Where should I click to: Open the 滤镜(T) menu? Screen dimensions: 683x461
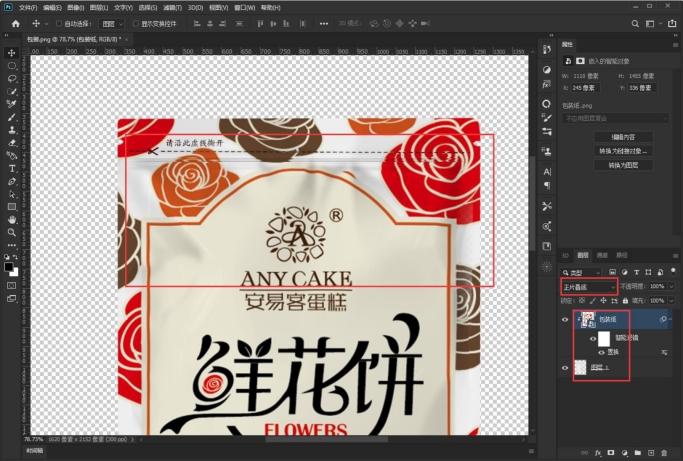click(172, 7)
